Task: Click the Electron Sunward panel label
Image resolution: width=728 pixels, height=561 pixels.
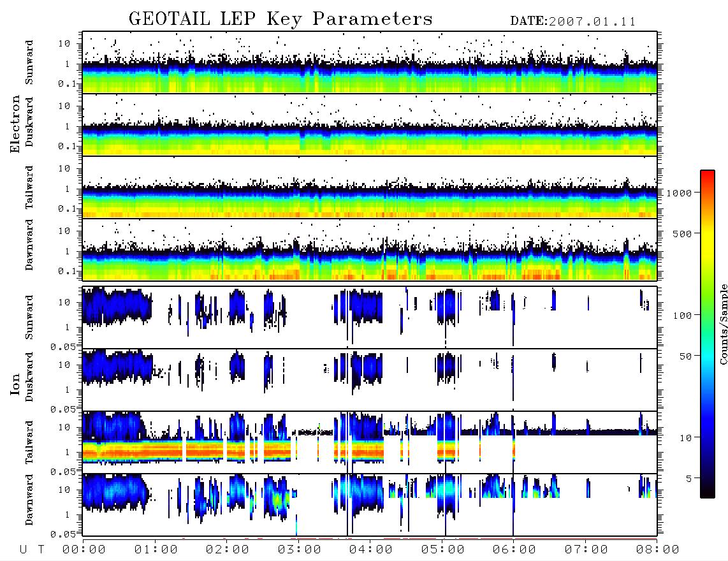Action: (29, 62)
